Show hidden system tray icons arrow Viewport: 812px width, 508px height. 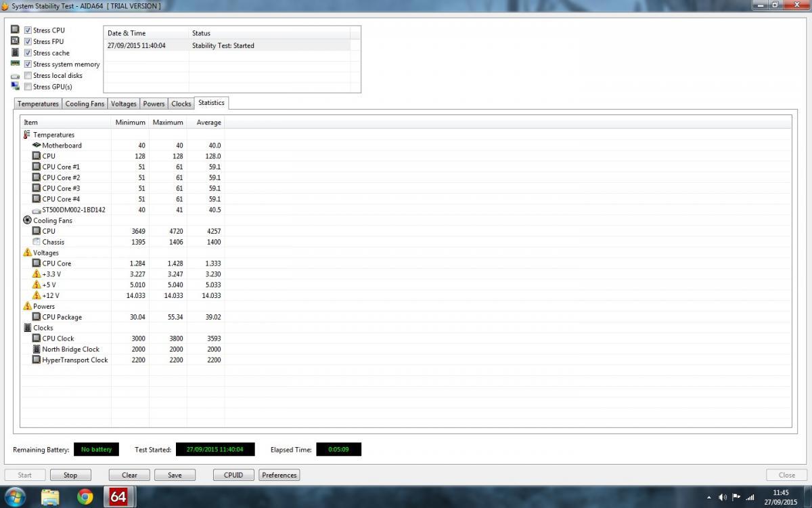tap(708, 497)
